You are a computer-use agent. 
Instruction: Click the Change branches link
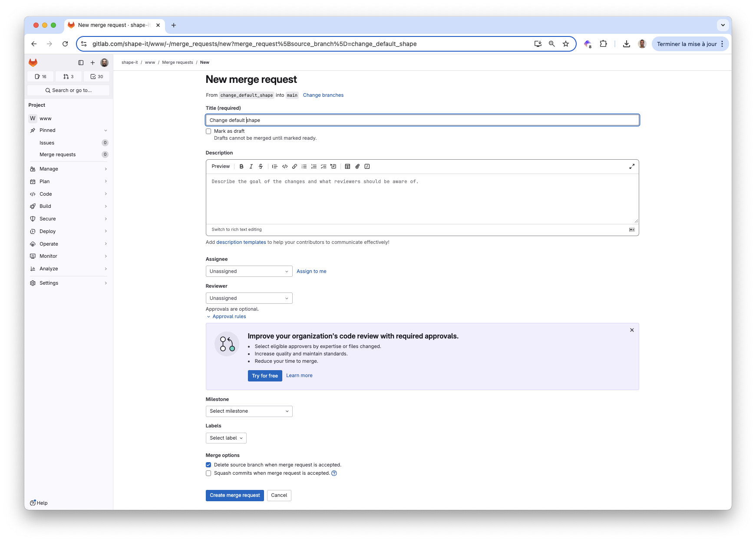coord(323,95)
